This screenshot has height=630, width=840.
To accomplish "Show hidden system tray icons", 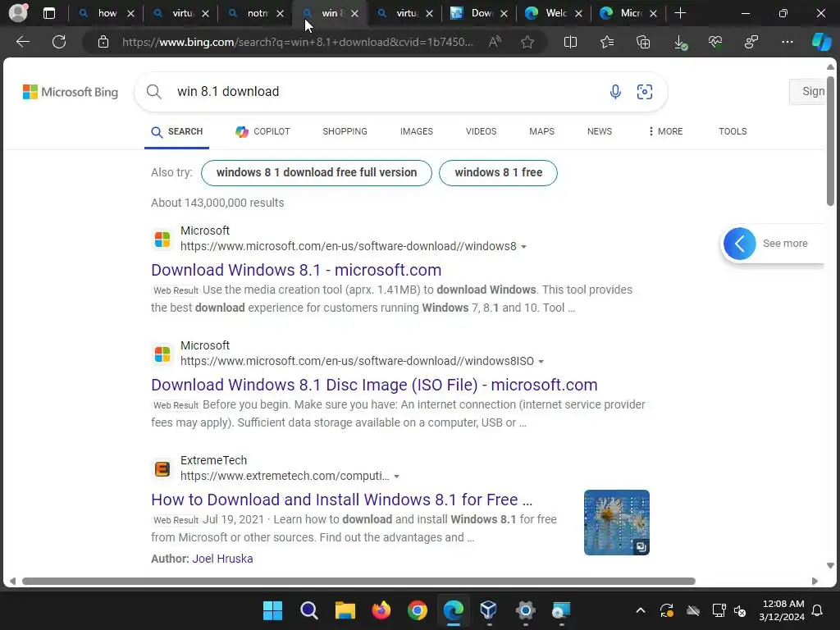I will point(640,610).
